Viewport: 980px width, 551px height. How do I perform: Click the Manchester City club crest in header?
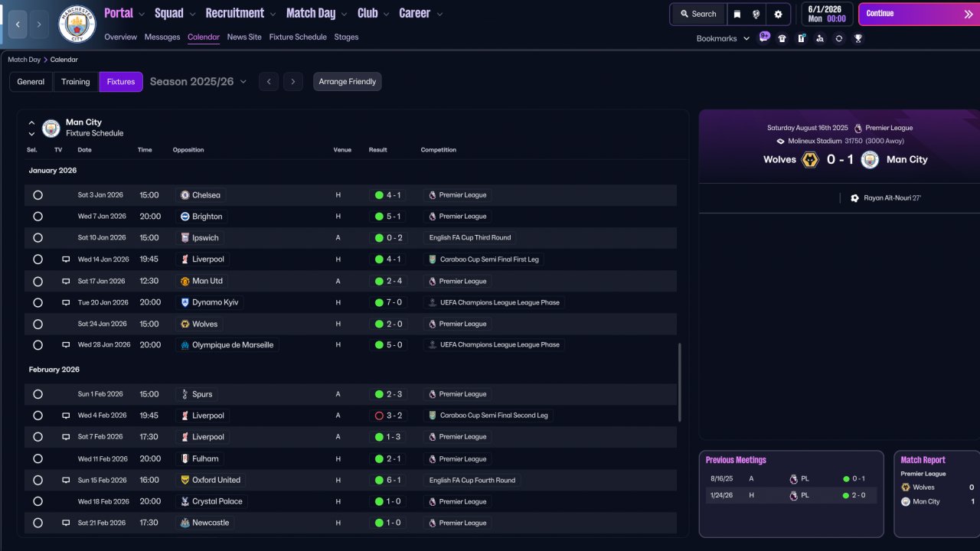77,24
